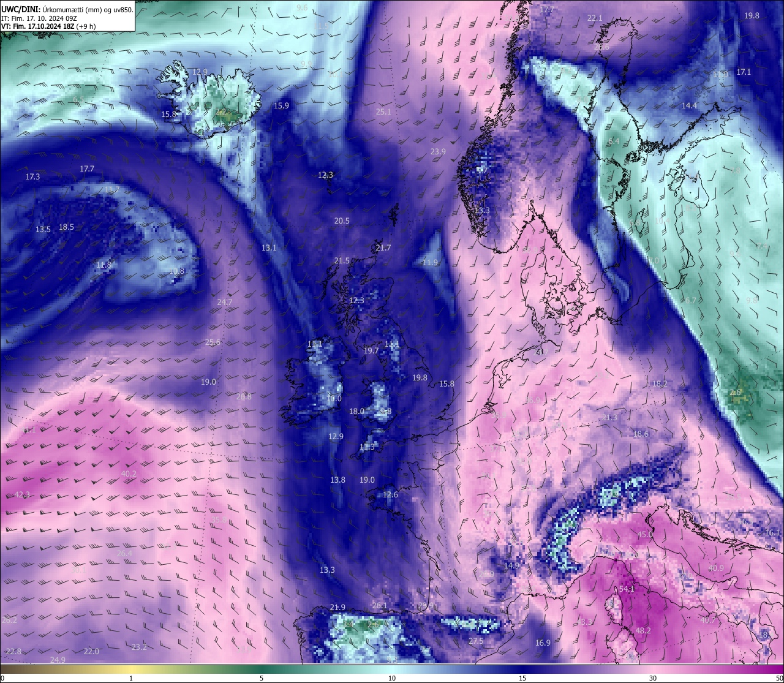The width and height of the screenshot is (784, 683).
Task: Click the 24.7 value west of Ireland
Action: [225, 302]
